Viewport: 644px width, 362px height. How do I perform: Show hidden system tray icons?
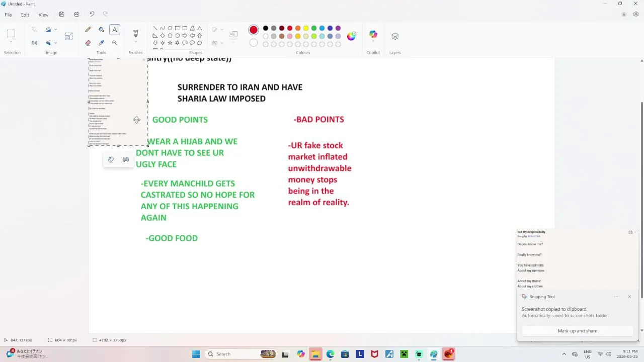point(564,354)
